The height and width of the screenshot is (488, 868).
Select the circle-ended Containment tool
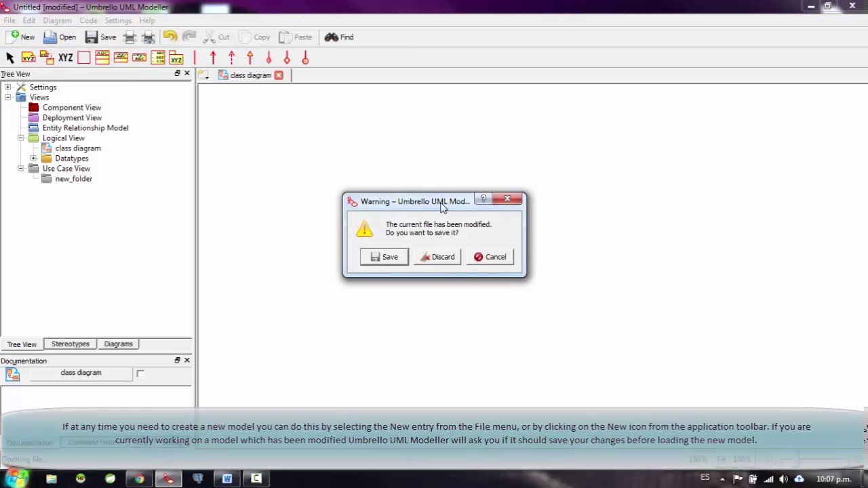[305, 58]
